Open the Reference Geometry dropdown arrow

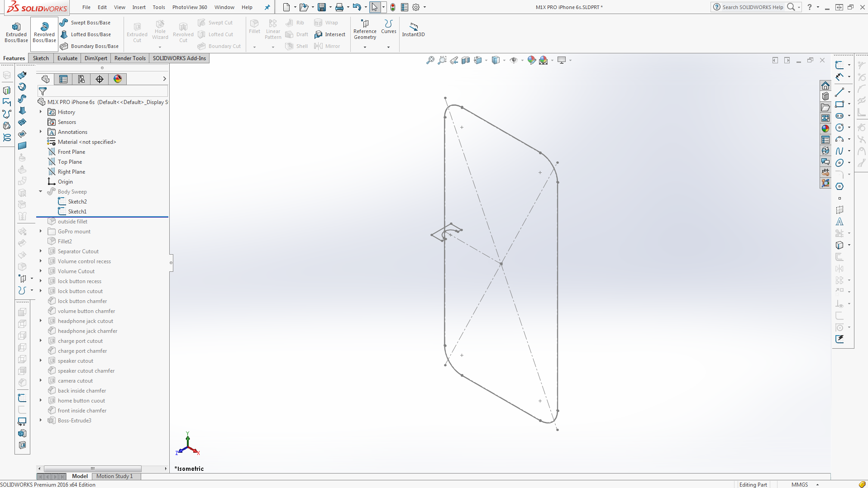[x=365, y=47]
